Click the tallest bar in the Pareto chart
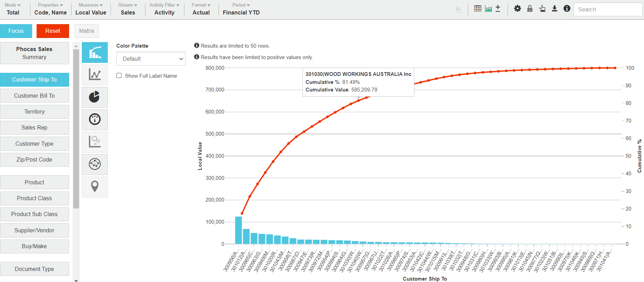The image size is (644, 282). click(238, 230)
